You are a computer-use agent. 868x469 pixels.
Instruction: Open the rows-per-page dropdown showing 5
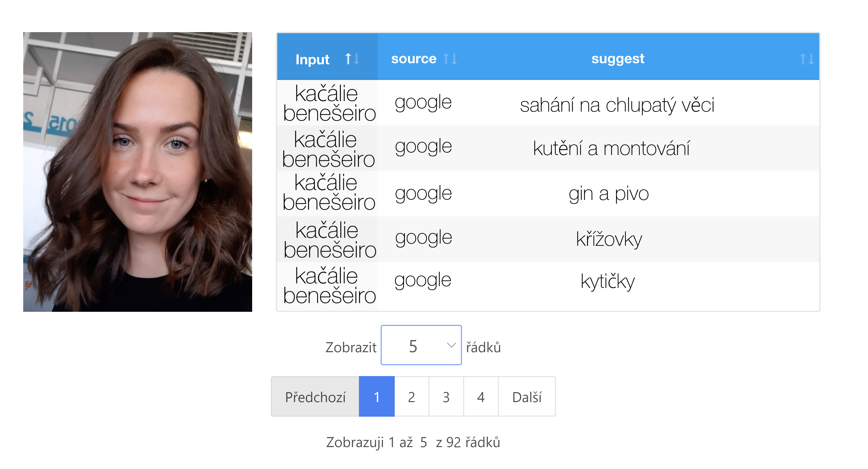(421, 345)
